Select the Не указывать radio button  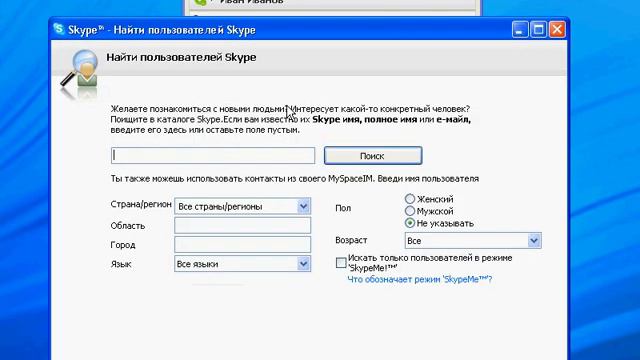(x=410, y=223)
